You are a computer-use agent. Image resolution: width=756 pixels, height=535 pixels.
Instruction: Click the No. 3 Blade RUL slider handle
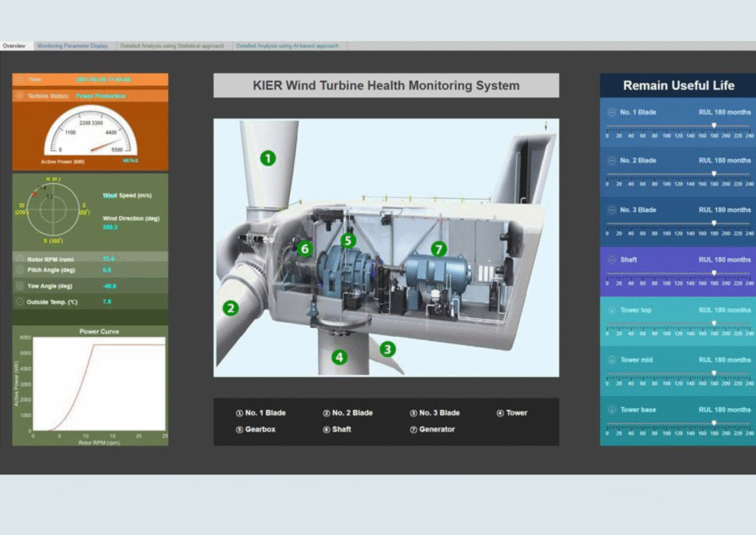tap(714, 223)
